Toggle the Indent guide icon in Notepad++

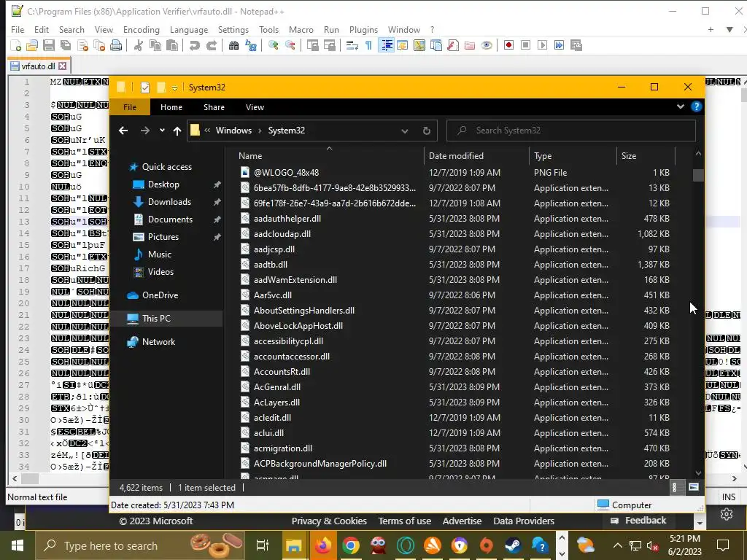[387, 45]
